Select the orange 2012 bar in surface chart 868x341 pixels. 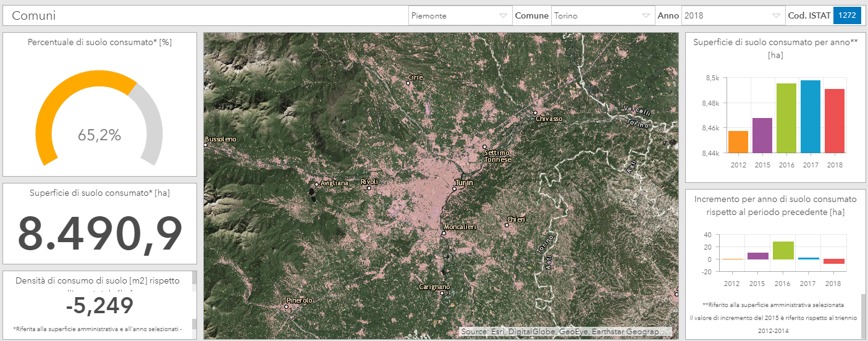pyautogui.click(x=738, y=142)
